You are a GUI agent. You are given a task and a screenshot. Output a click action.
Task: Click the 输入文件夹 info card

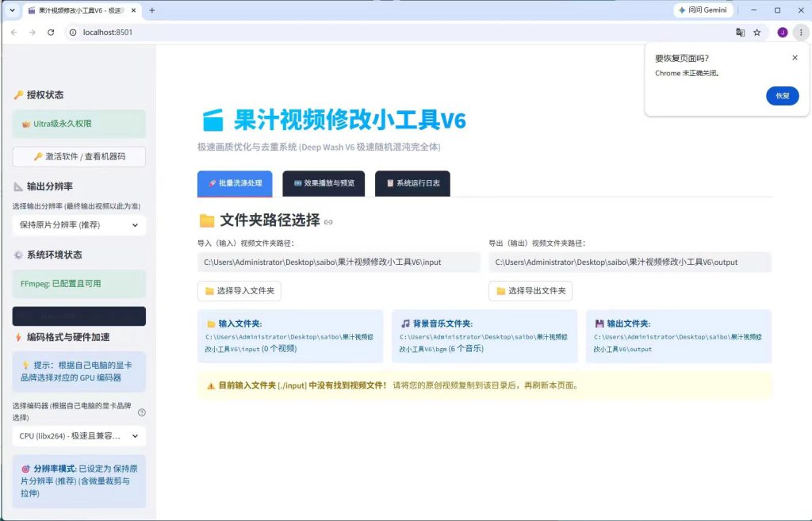click(x=290, y=336)
